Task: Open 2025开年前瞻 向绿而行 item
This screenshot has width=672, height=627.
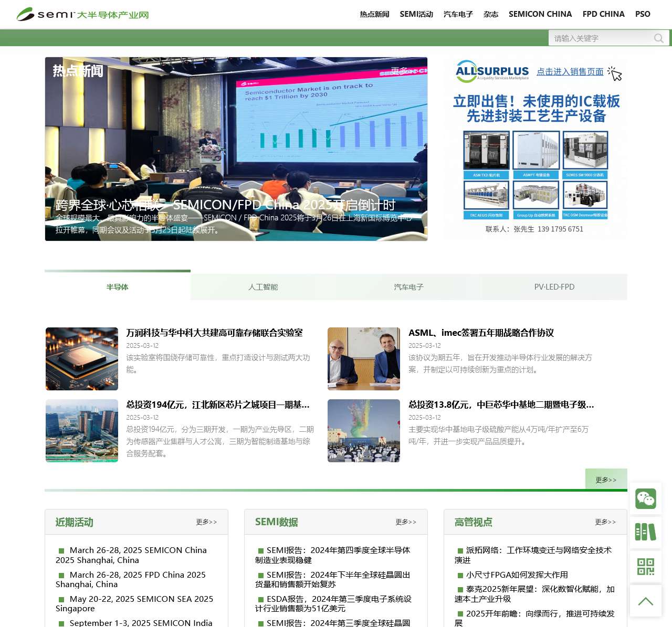Action: 535,618
